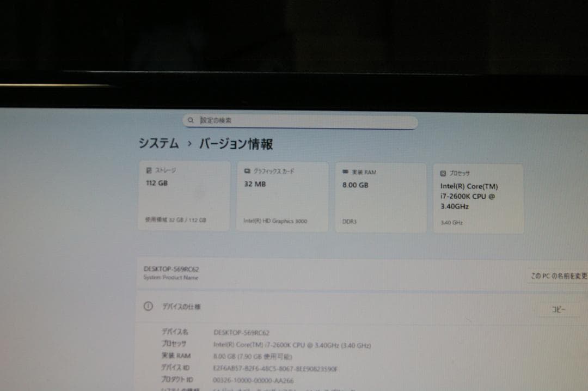Select システム in the breadcrumb

(x=160, y=144)
